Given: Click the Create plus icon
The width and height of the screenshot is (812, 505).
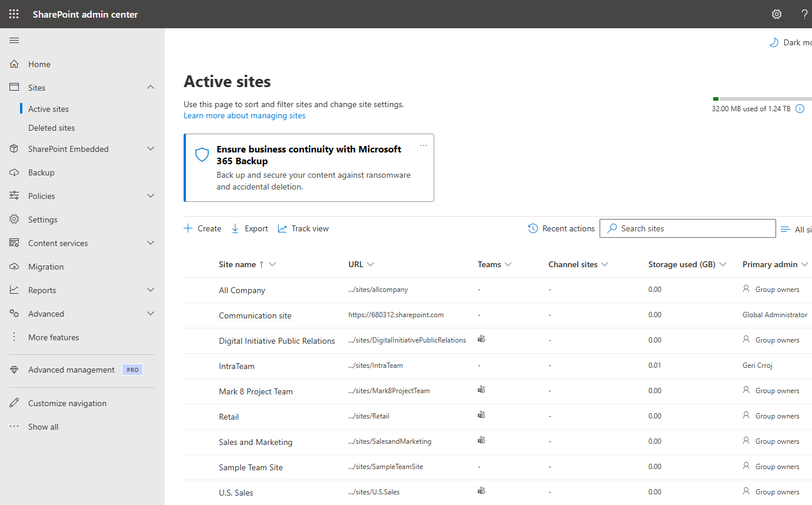Looking at the screenshot, I should 188,228.
